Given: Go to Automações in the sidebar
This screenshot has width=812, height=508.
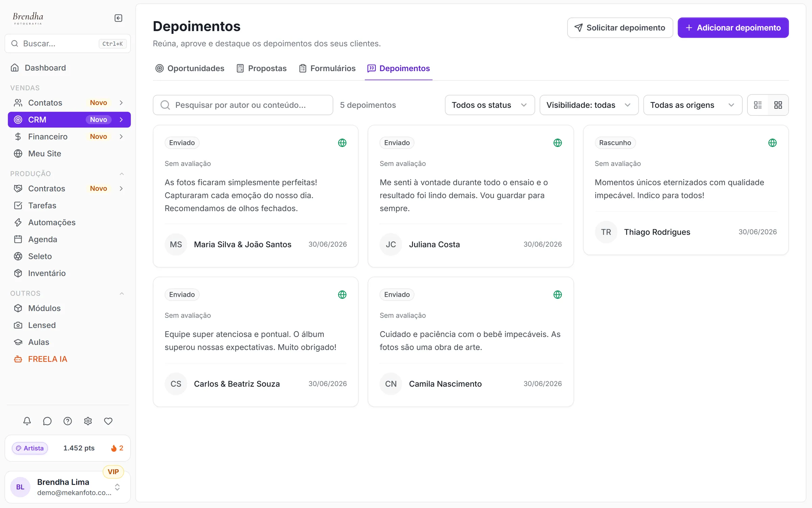Looking at the screenshot, I should tap(69, 223).
